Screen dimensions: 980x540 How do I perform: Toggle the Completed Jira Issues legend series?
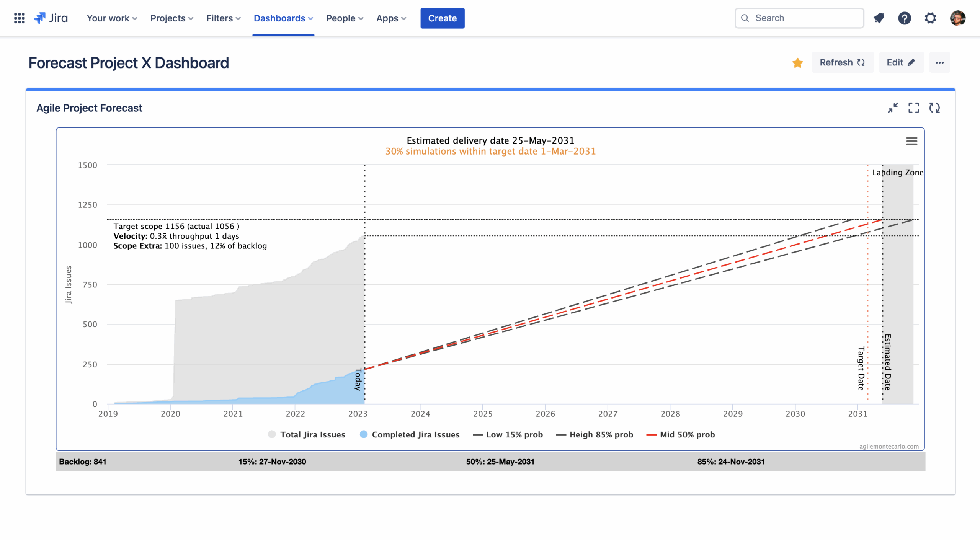pos(415,434)
